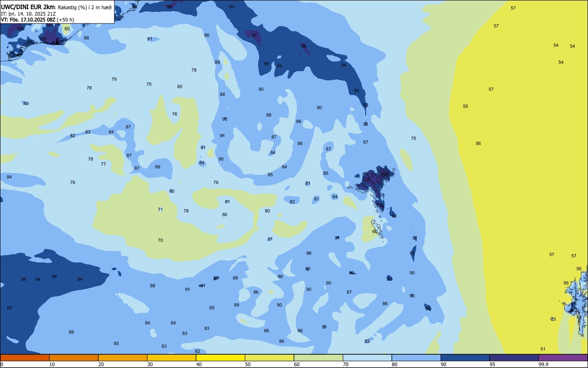This screenshot has height=368, width=588.
Task: Select the 80–90 light blue legend swatch
Action: [416, 357]
